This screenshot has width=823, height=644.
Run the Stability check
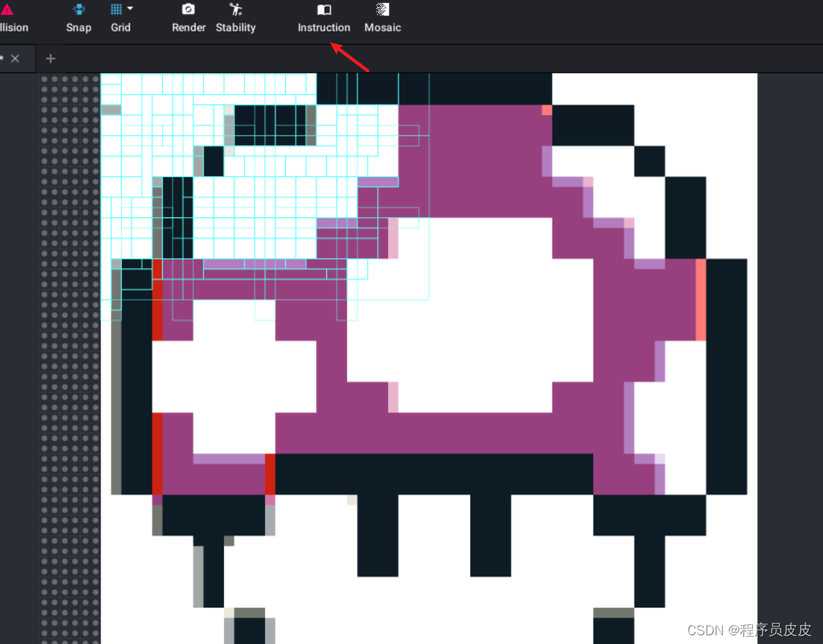pos(236,18)
